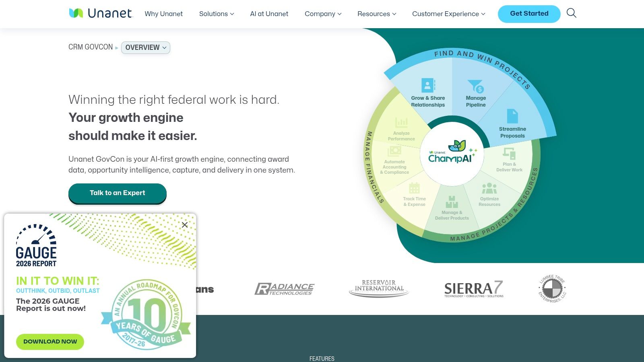The image size is (644, 362).
Task: Select the Streamline Proposals document icon
Action: pos(512,116)
